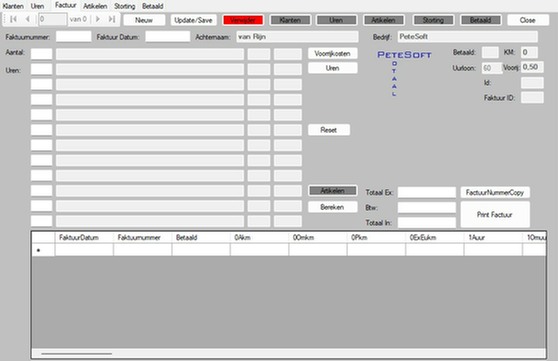Screen dimensions: 558x361
Task: Open the Factuur menu
Action: pyautogui.click(x=65, y=5)
